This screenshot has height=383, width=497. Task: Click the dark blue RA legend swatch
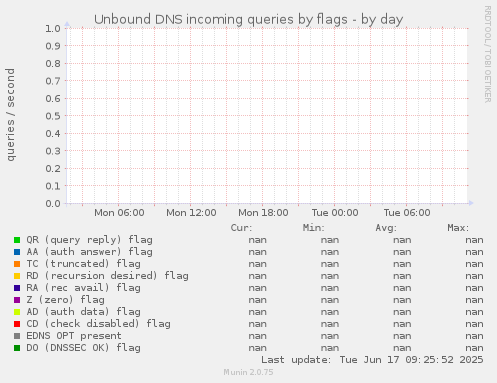click(17, 288)
